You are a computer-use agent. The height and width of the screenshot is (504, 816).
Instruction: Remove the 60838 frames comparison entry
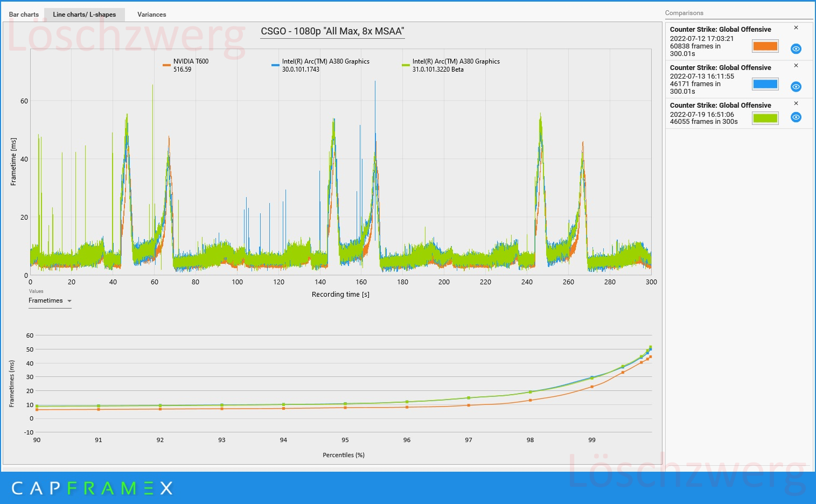pyautogui.click(x=796, y=28)
